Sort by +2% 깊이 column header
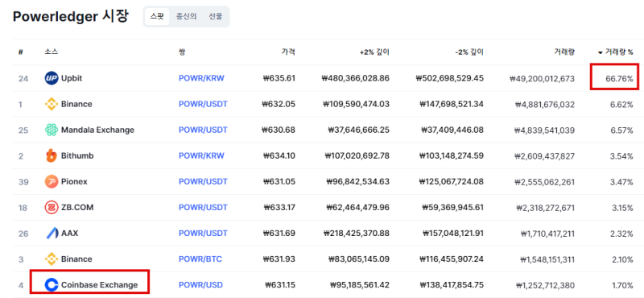 [374, 52]
